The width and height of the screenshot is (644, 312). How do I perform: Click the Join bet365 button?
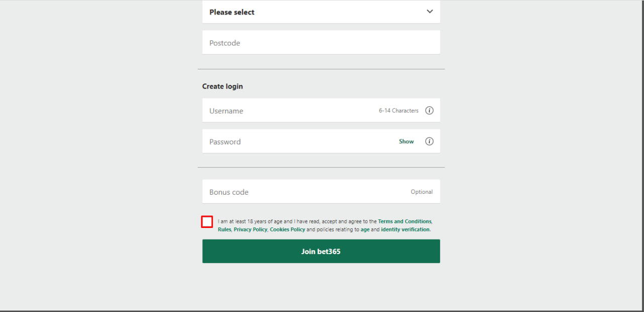click(x=321, y=251)
